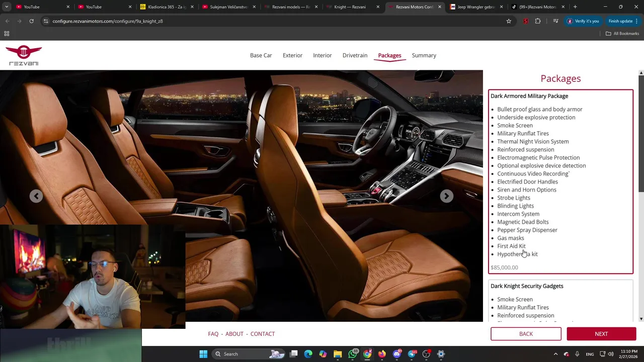Open the ABOUT link
The height and width of the screenshot is (362, 644).
234,334
